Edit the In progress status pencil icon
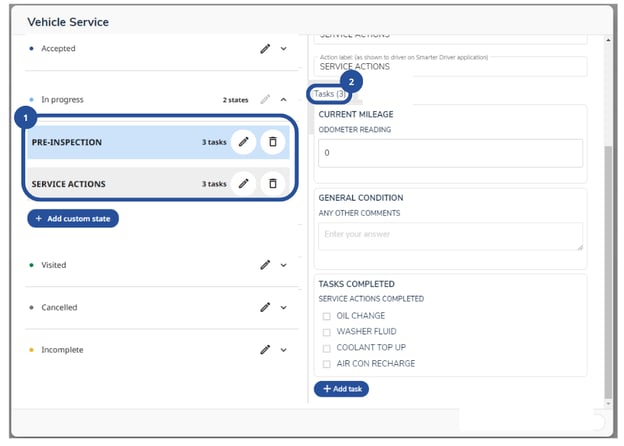Image resolution: width=624 pixels, height=446 pixels. (265, 99)
